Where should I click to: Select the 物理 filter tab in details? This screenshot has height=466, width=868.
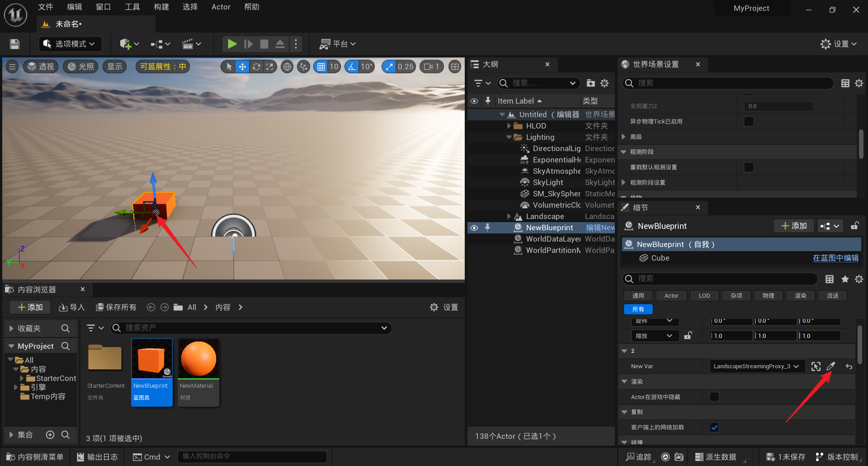click(769, 296)
